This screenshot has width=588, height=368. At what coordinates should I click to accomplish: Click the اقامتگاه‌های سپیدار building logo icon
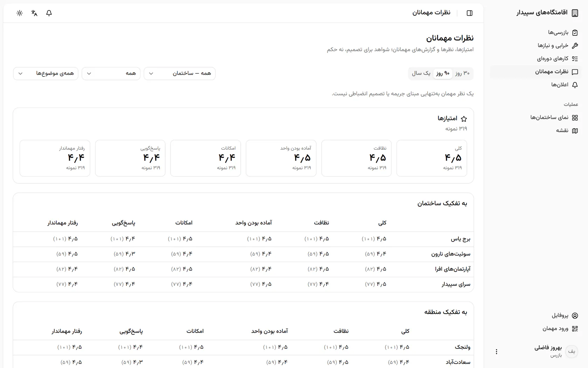(575, 13)
